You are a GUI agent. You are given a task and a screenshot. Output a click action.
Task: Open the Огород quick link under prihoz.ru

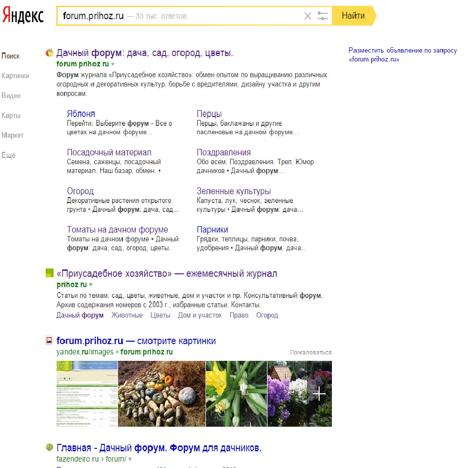(x=267, y=315)
